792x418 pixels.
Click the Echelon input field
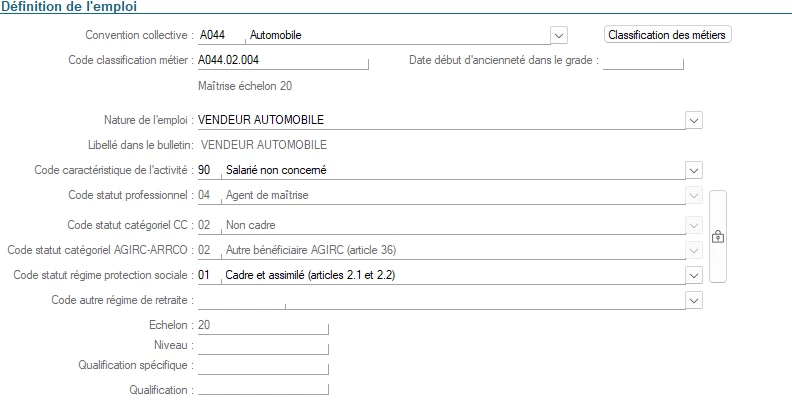263,325
